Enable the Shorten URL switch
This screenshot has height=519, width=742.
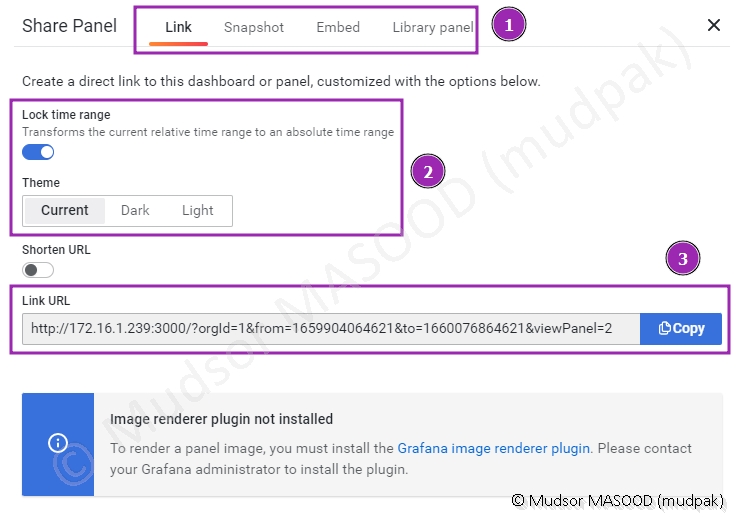(x=38, y=270)
